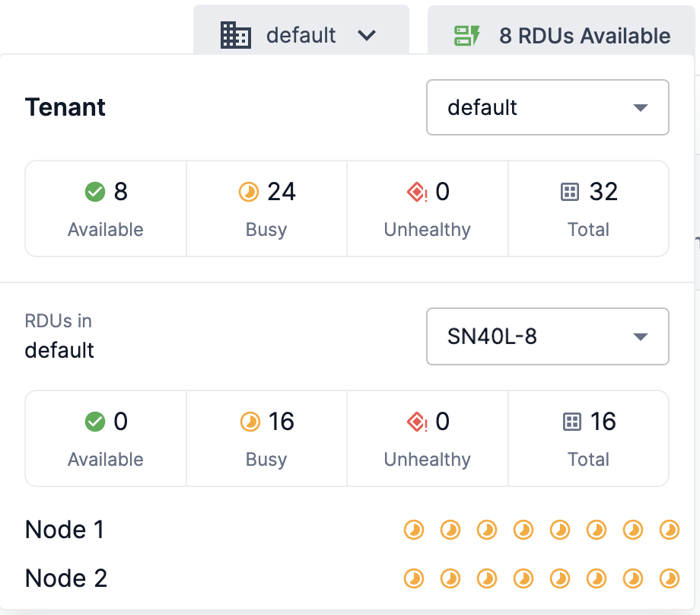Click the Node 1 row label
This screenshot has height=615, width=700.
tap(64, 530)
